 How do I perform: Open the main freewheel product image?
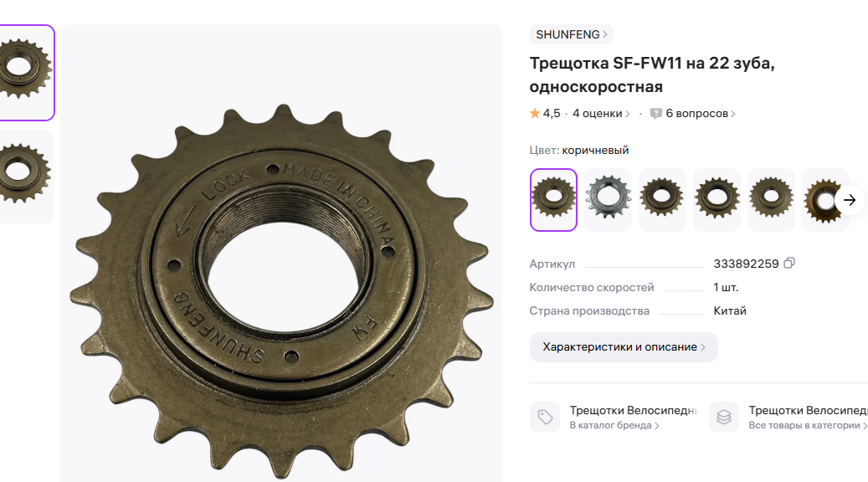point(281,253)
